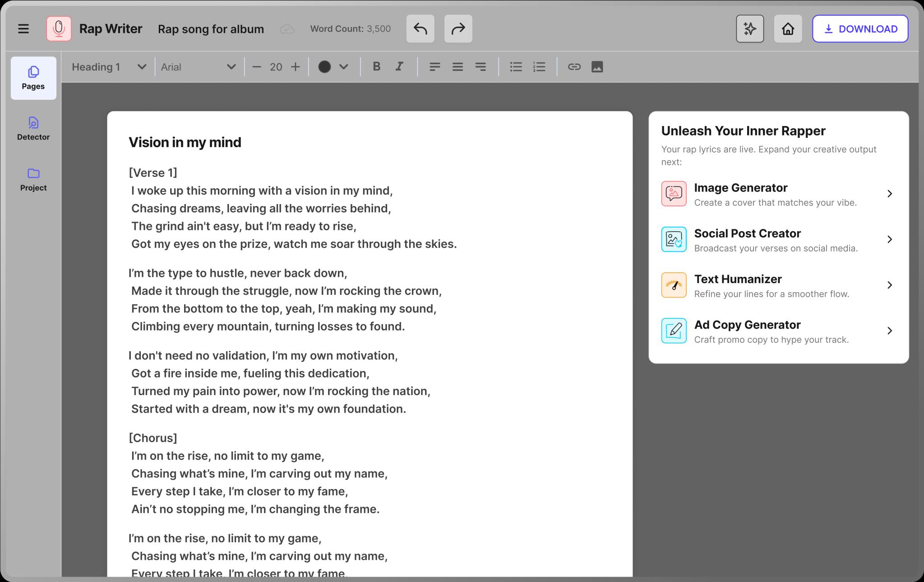The width and height of the screenshot is (924, 582).
Task: Center align the text
Action: [x=457, y=67]
